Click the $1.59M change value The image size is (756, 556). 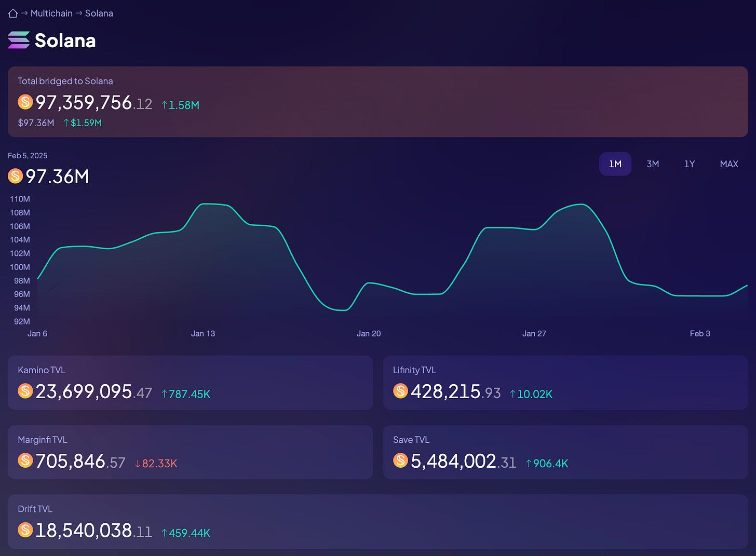pyautogui.click(x=83, y=123)
